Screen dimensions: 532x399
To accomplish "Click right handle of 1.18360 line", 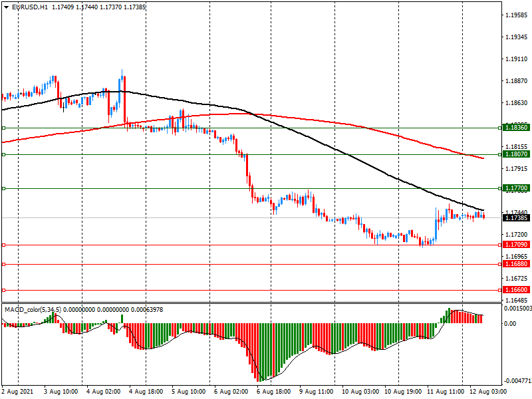I will click(500, 128).
